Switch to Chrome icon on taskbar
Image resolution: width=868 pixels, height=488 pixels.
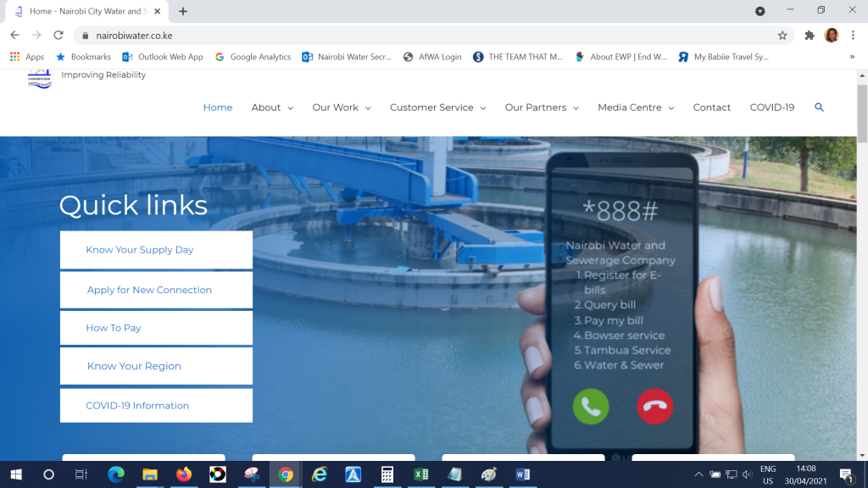click(x=286, y=474)
